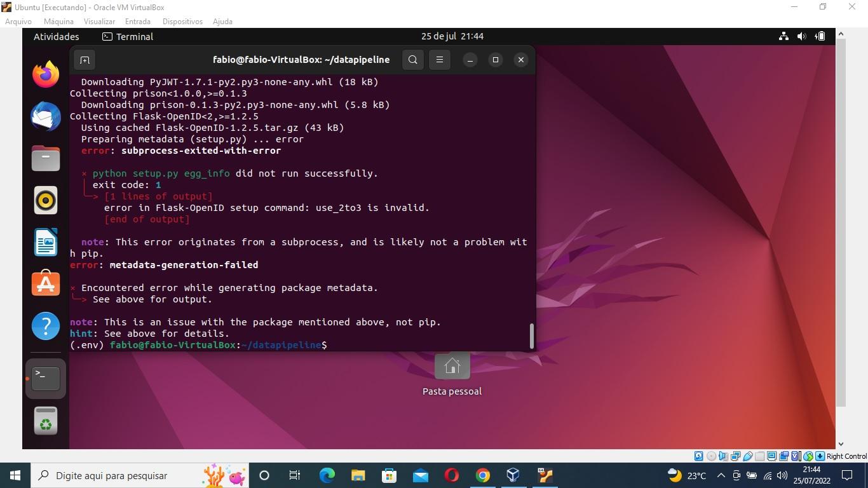Click the audio status indicator
This screenshot has width=868, height=488.
(x=723, y=456)
